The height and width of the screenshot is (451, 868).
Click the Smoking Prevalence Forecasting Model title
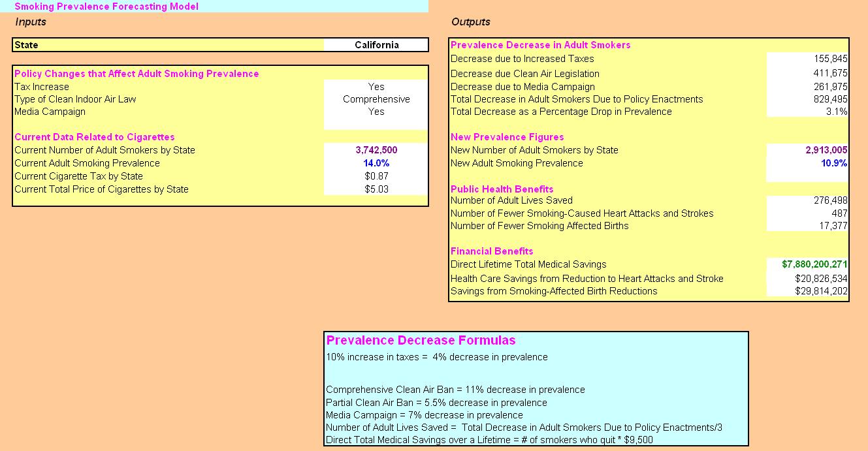[106, 7]
